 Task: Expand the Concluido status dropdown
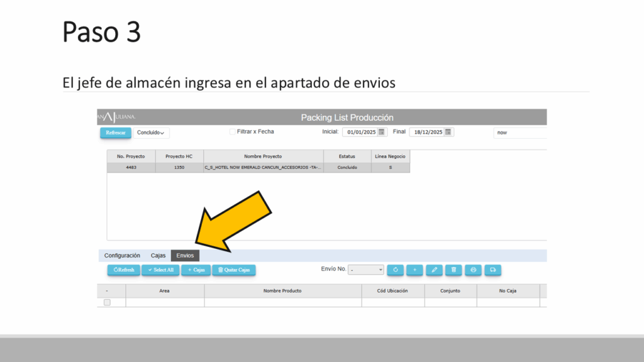[152, 133]
